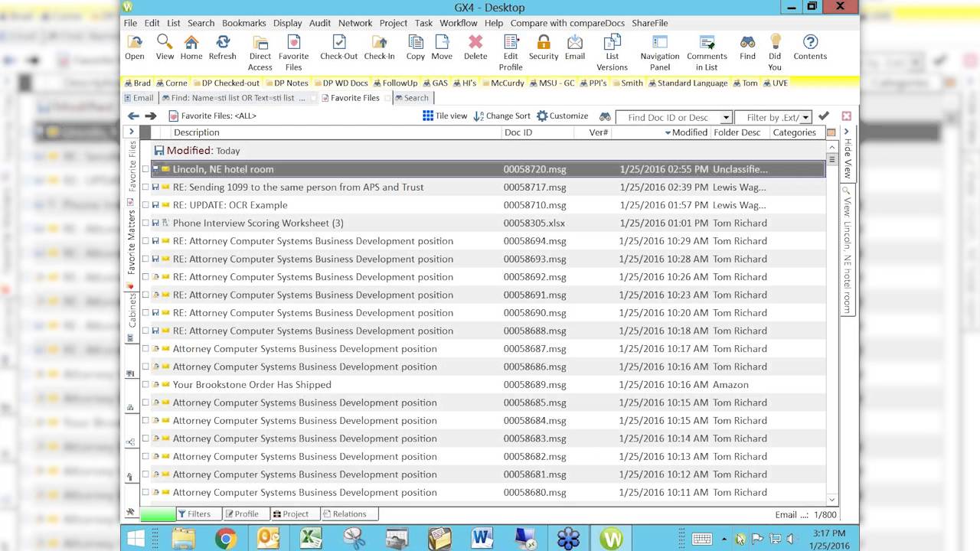Copy the selected document
980x551 pixels.
[416, 47]
